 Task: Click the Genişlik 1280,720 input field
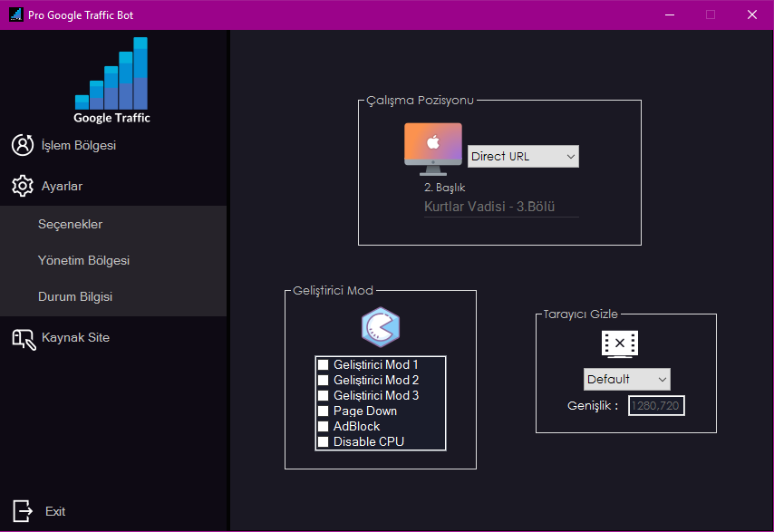(x=656, y=406)
